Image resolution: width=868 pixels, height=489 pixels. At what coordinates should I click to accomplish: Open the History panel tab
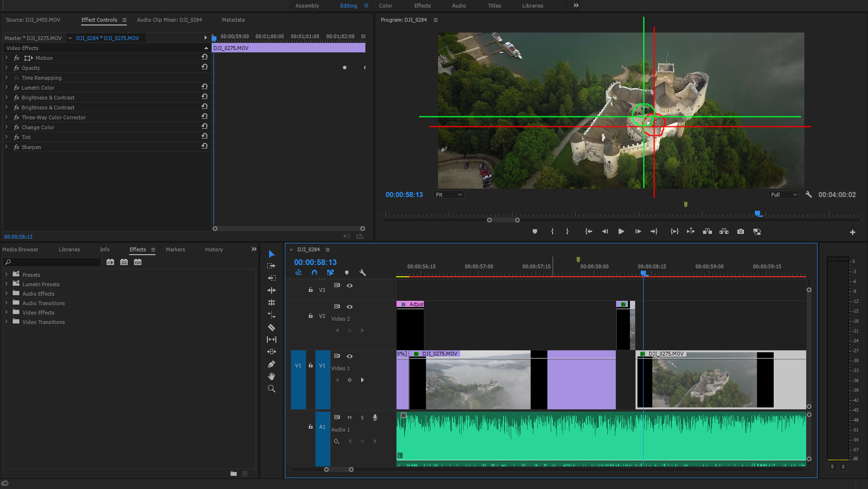(214, 249)
